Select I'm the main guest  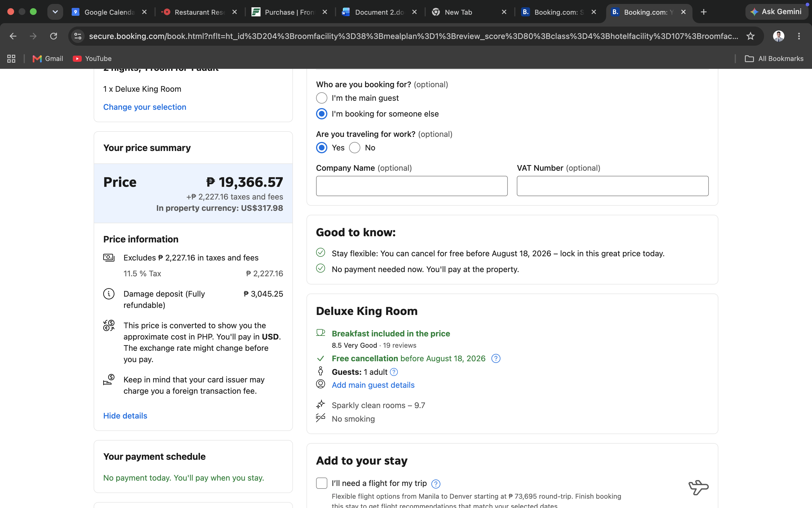pos(321,98)
